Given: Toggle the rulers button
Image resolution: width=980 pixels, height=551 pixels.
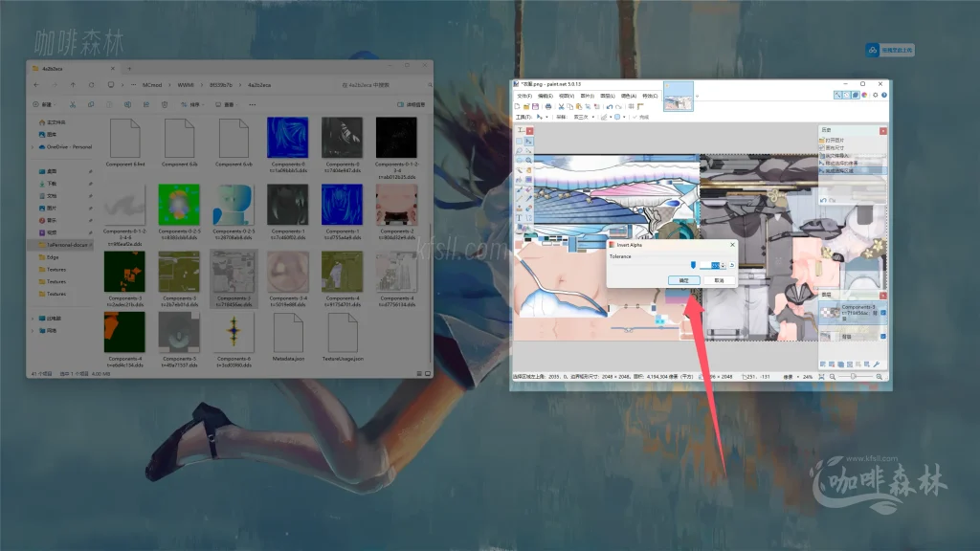Looking at the screenshot, I should point(640,107).
